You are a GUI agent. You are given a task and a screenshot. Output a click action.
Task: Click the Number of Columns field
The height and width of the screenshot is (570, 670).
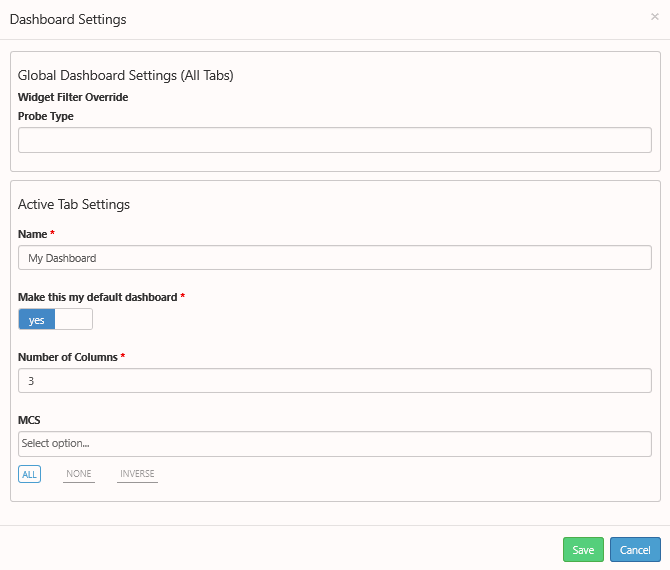335,381
